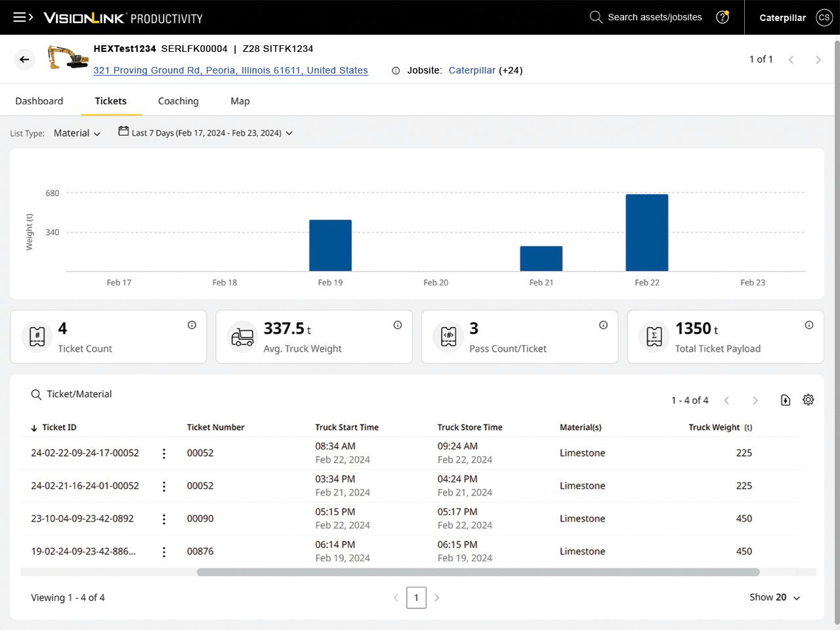
Task: Click the help question mark icon
Action: pyautogui.click(x=723, y=18)
